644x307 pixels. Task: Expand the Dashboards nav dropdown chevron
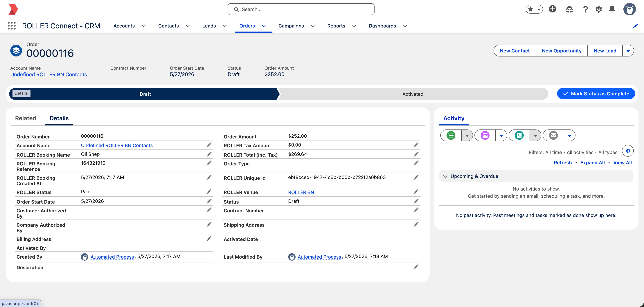405,26
